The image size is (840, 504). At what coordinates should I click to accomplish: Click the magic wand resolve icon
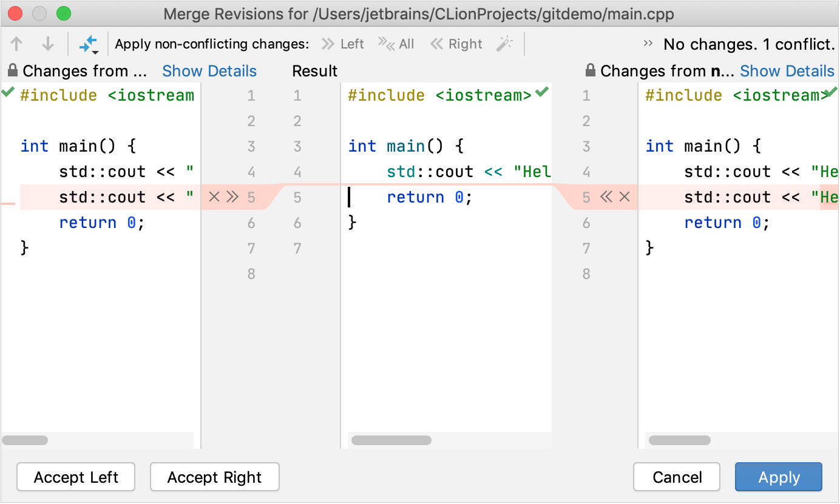coord(504,43)
